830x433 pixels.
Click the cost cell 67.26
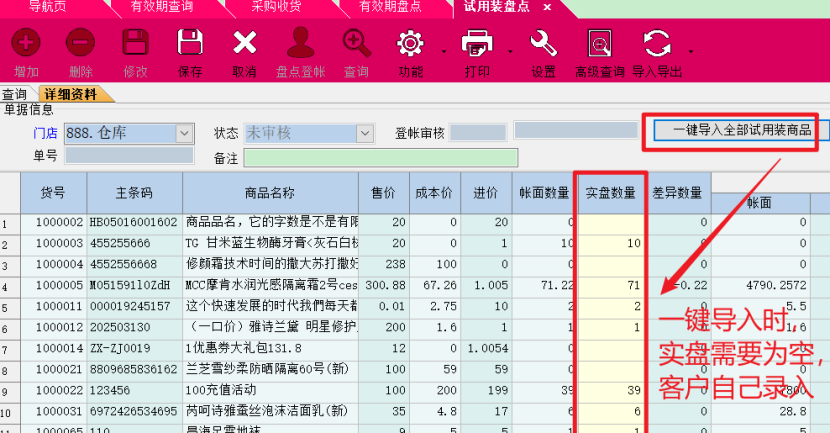pyautogui.click(x=435, y=285)
